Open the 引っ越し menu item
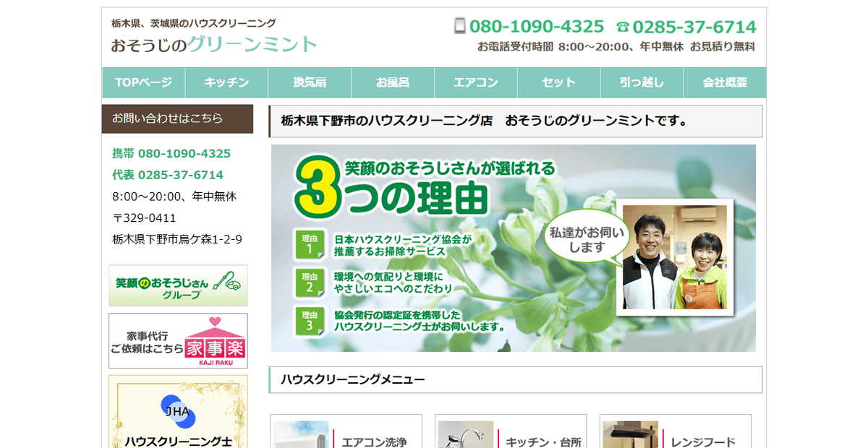 click(x=642, y=82)
